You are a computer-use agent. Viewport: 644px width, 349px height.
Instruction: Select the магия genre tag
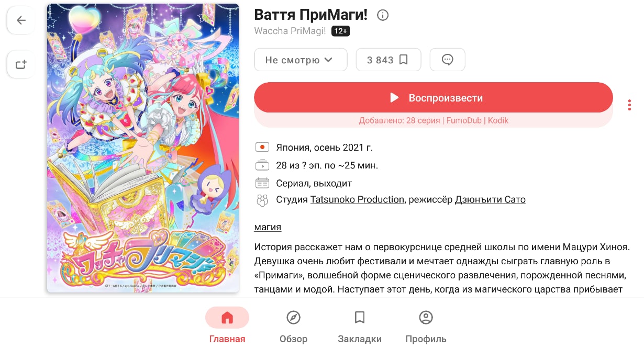[x=268, y=227]
